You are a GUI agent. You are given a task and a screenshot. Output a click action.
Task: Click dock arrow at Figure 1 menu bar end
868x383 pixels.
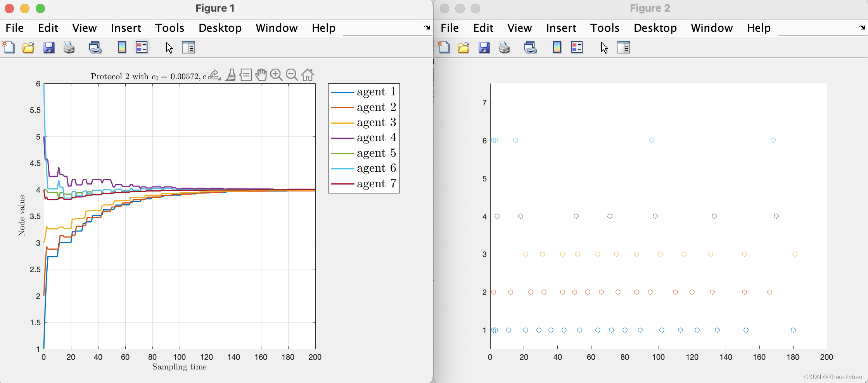(x=427, y=28)
